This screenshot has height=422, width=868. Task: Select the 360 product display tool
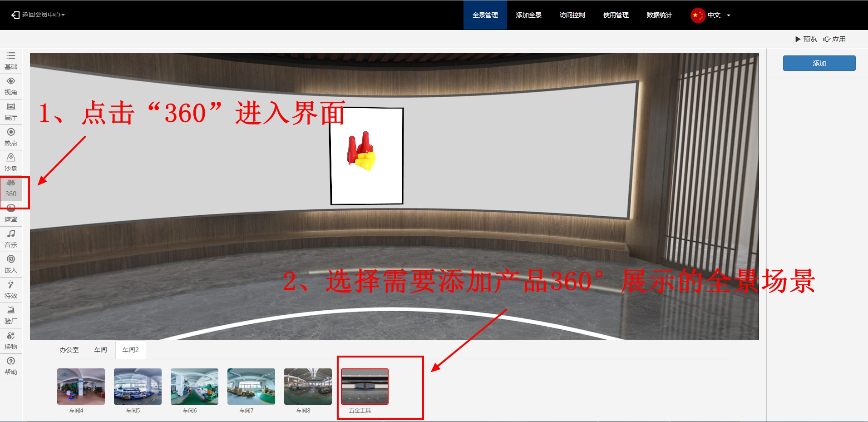[11, 189]
